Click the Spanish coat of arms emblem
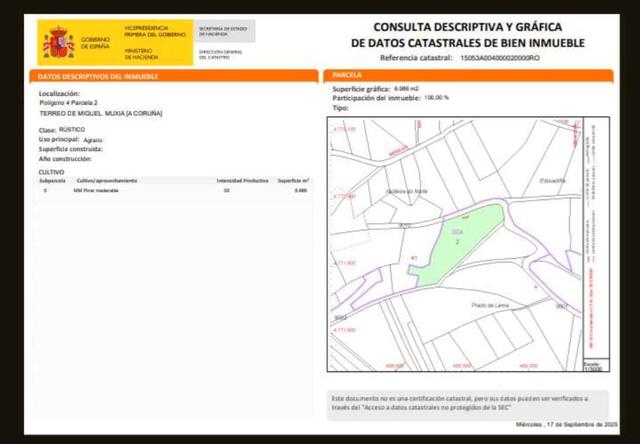 coord(58,43)
